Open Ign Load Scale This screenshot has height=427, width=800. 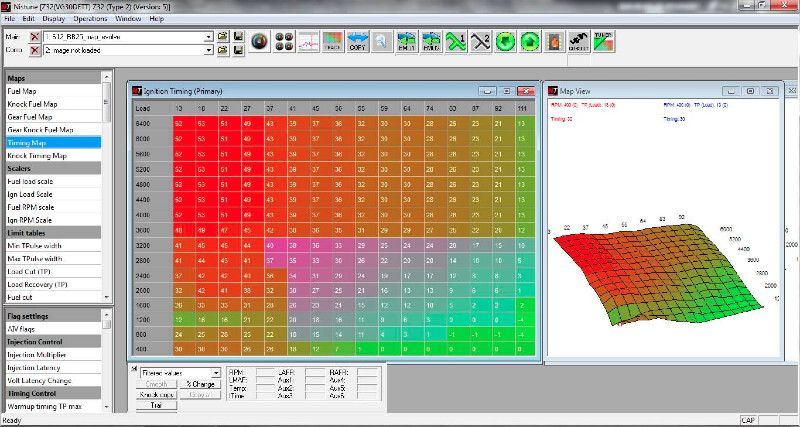[53, 194]
